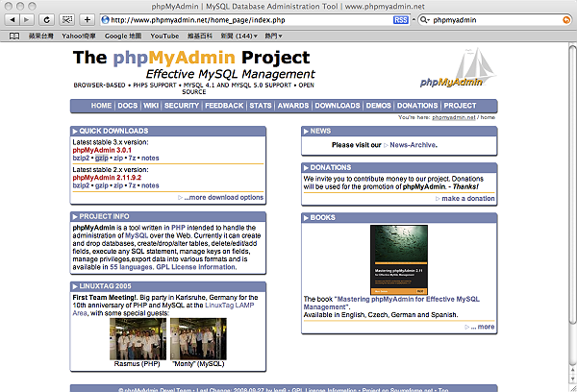Image resolution: width=577 pixels, height=392 pixels.
Task: Click make a donation link
Action: tap(468, 199)
